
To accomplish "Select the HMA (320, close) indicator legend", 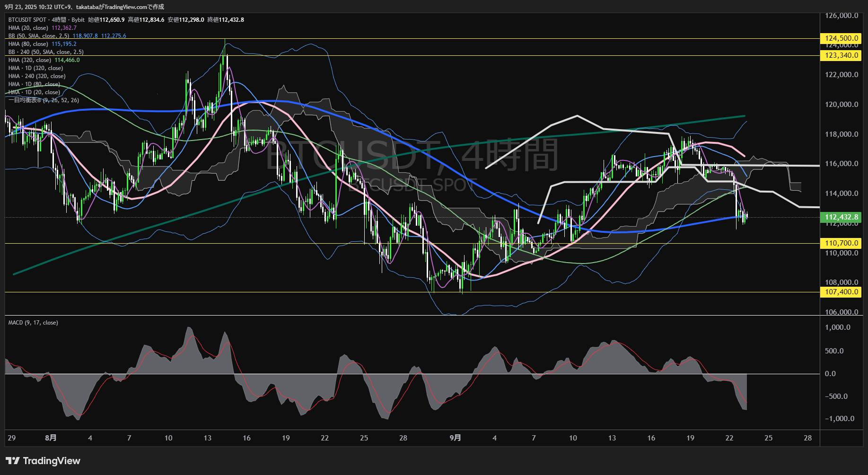I will (30, 60).
